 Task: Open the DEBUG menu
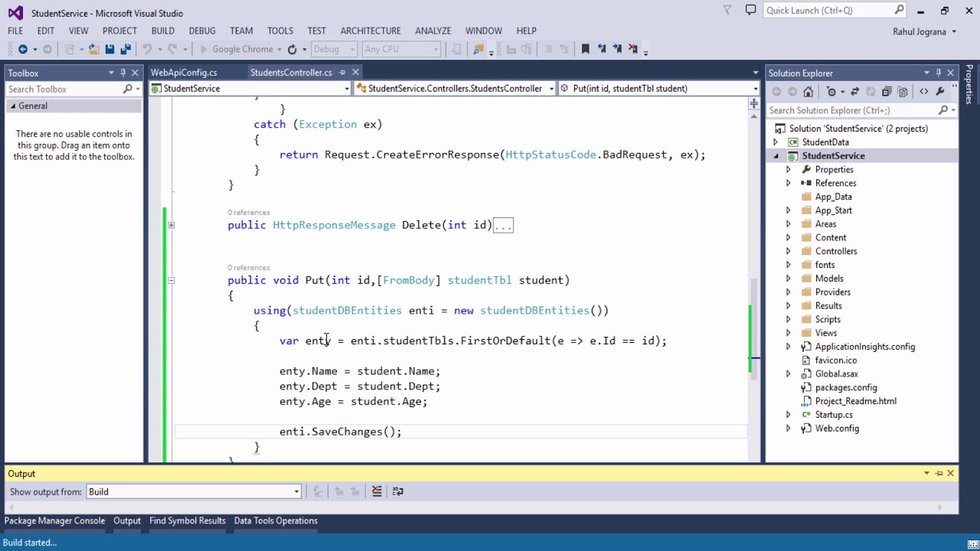(x=202, y=31)
